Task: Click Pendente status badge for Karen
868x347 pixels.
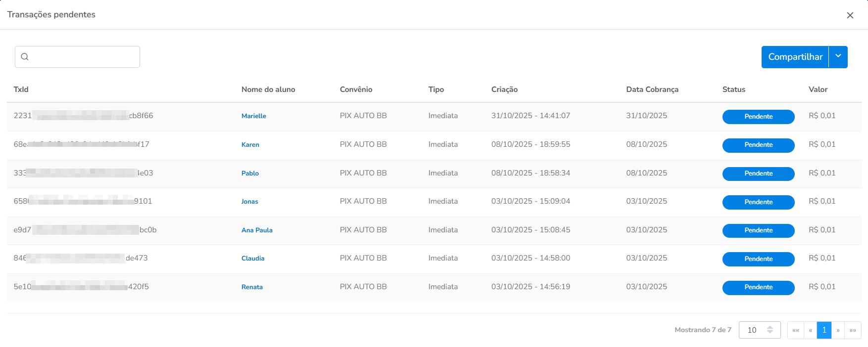Action: click(x=758, y=145)
